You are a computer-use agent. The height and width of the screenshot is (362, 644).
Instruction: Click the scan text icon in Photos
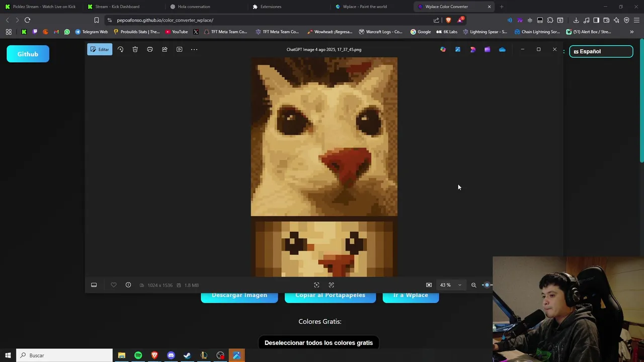[332, 285]
